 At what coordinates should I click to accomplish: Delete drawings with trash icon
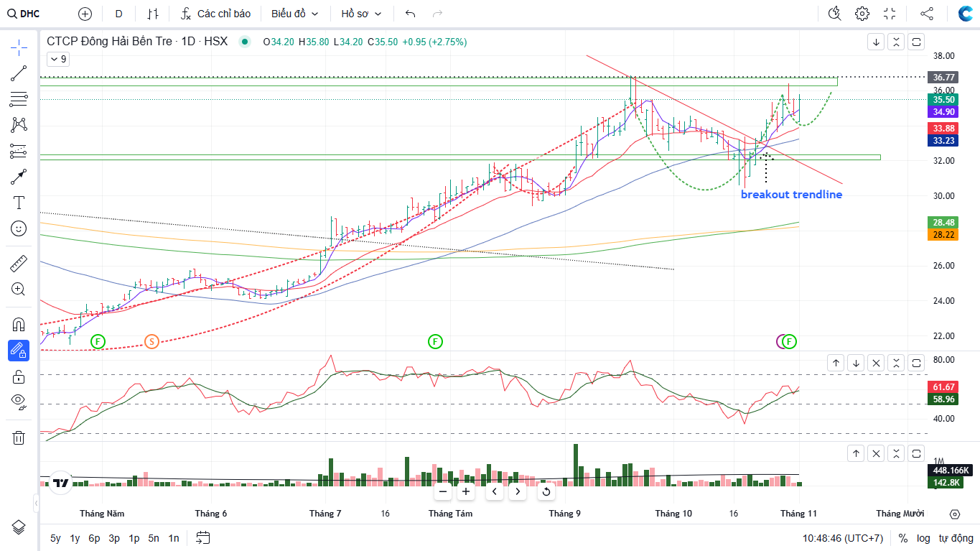pyautogui.click(x=19, y=437)
